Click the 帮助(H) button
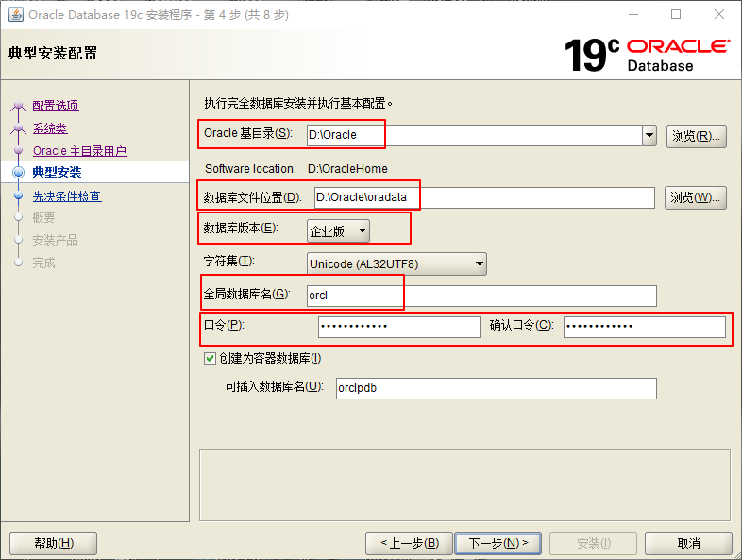 [54, 543]
